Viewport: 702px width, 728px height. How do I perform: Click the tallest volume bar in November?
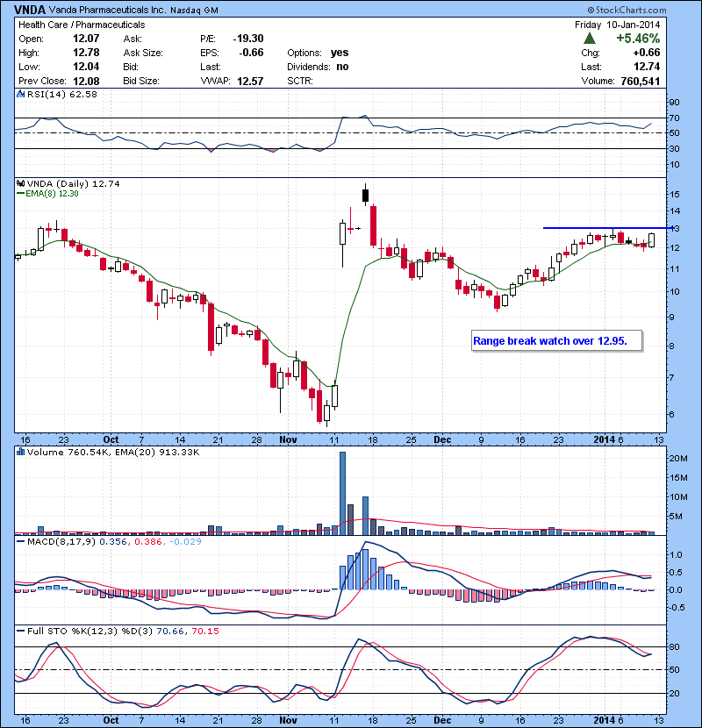coord(342,494)
